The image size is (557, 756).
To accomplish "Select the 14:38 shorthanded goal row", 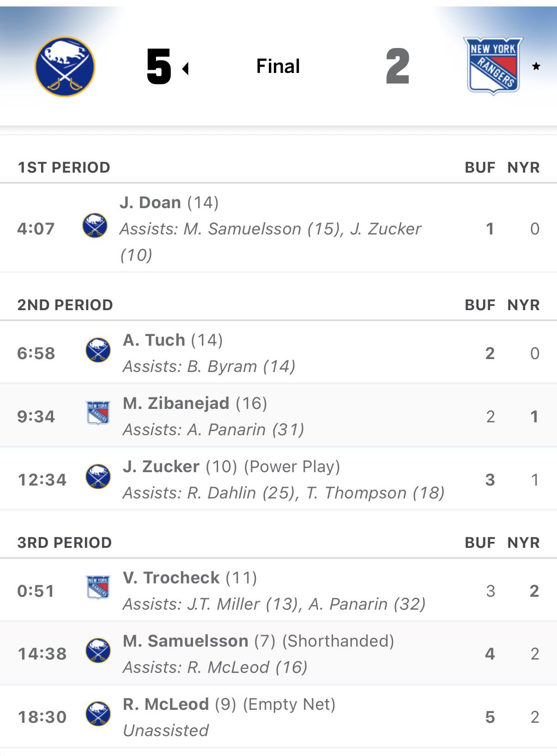I will click(x=278, y=654).
